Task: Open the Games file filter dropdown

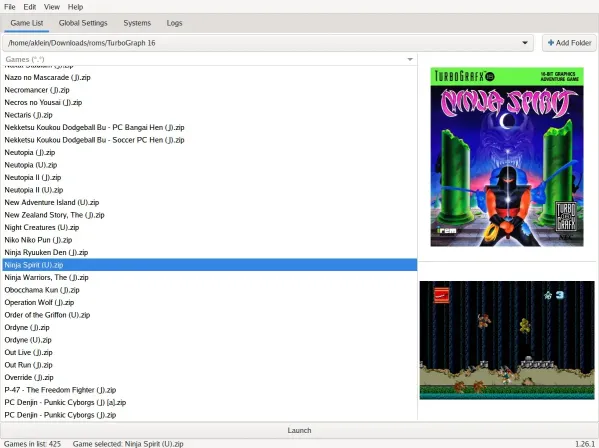Action: [410, 59]
